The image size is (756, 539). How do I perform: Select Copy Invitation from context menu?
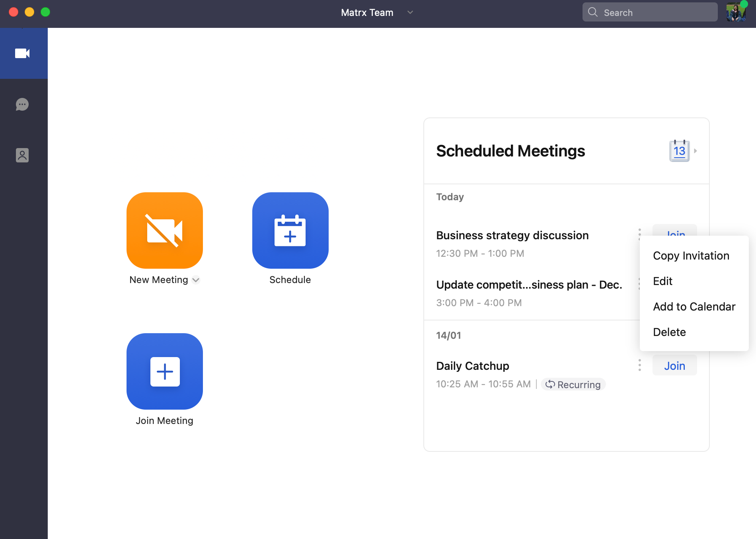691,256
